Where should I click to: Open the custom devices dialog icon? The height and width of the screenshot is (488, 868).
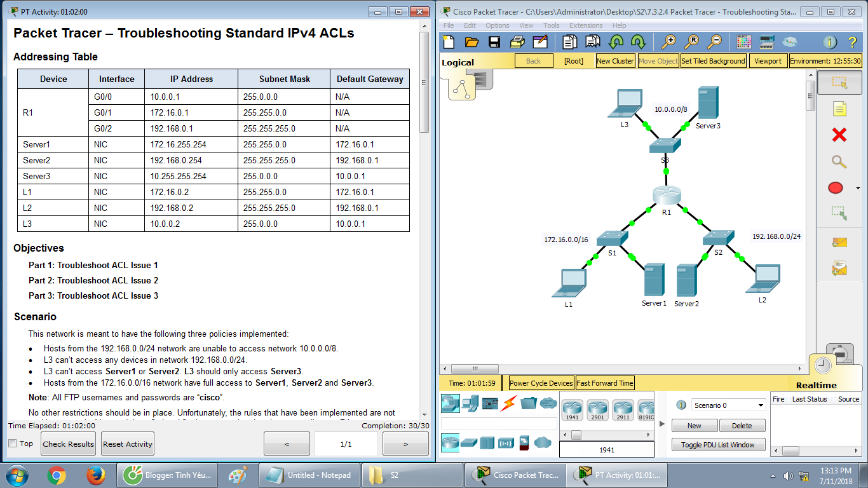pyautogui.click(x=766, y=42)
